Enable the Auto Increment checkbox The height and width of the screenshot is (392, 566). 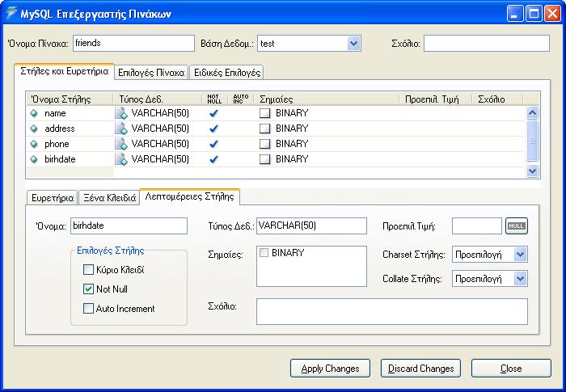88,308
